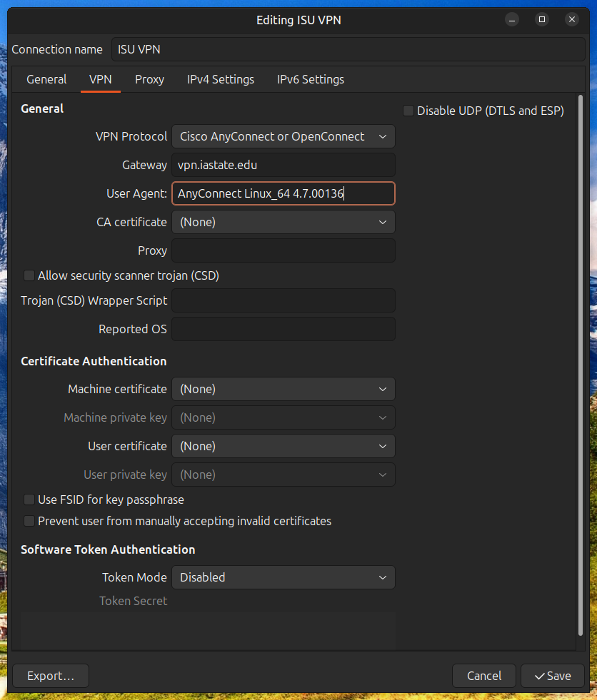Open the Machine private key dropdown
This screenshot has width=597, height=700.
(x=284, y=418)
